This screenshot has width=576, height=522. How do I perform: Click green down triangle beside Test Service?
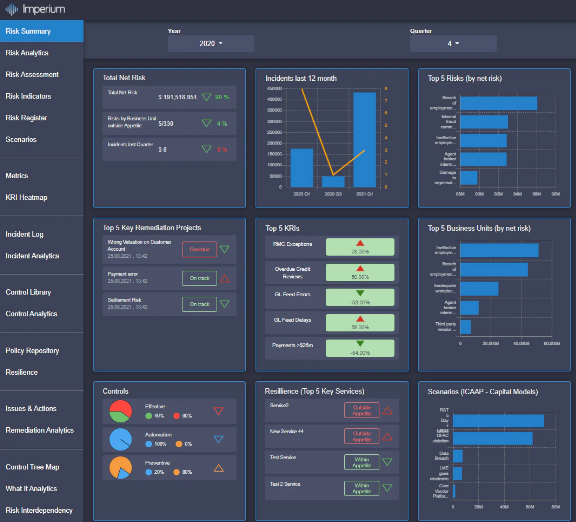387,462
